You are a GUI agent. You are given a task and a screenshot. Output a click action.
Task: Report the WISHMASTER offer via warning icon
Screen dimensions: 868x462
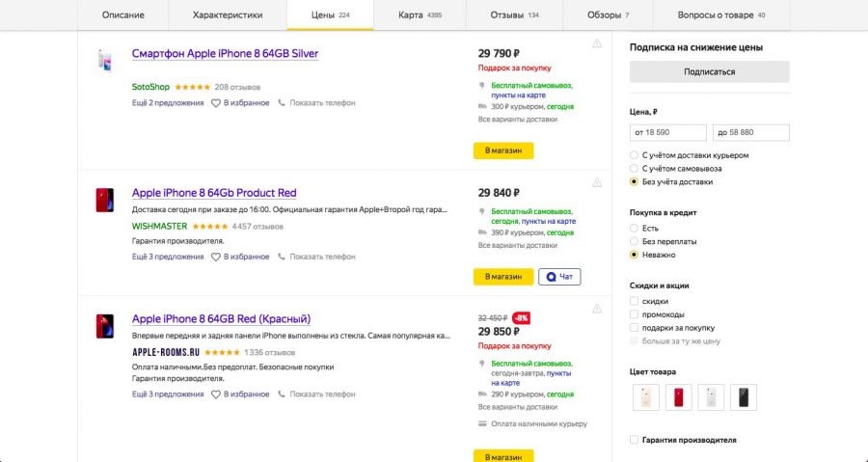tap(597, 182)
